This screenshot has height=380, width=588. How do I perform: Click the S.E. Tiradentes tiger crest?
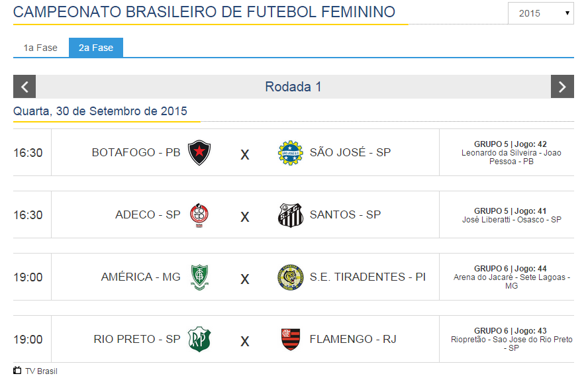[x=290, y=277]
